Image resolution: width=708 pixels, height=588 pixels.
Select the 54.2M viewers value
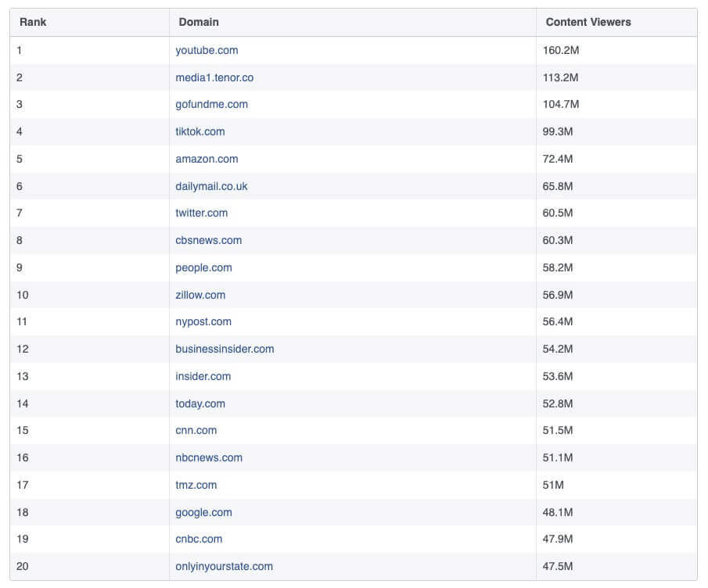[558, 350]
